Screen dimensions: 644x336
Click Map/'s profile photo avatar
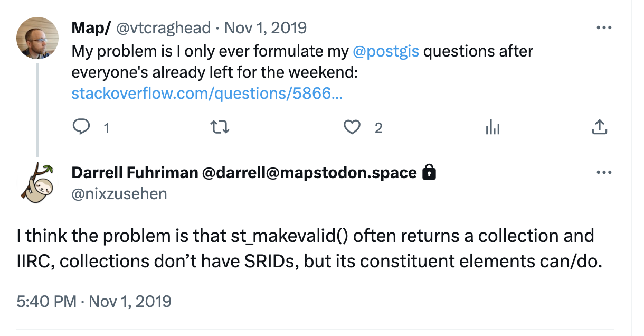tap(37, 38)
